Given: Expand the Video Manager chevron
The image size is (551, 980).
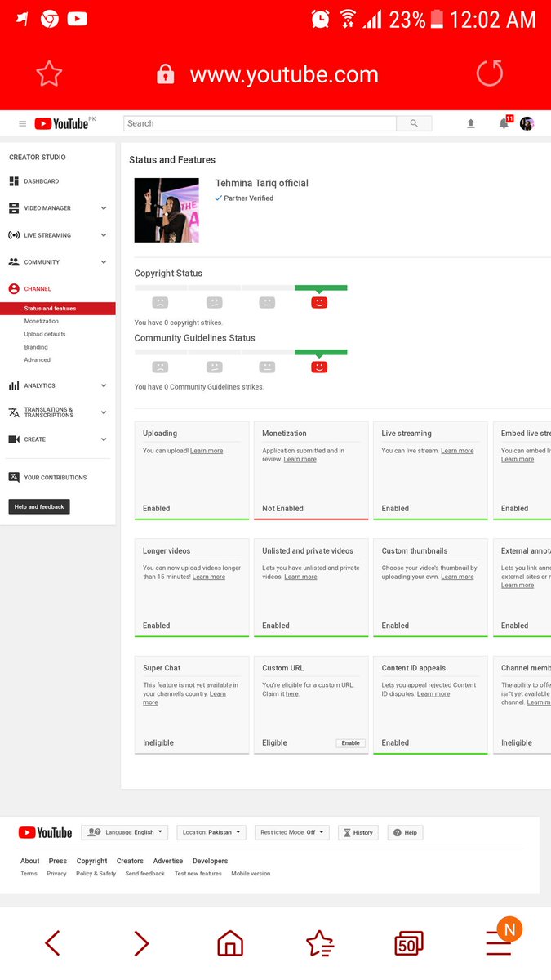Looking at the screenshot, I should click(x=104, y=208).
